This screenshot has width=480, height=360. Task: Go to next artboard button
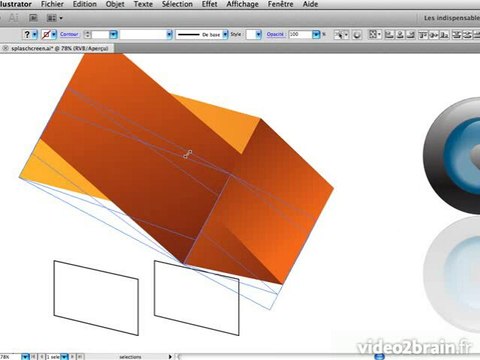(72, 357)
